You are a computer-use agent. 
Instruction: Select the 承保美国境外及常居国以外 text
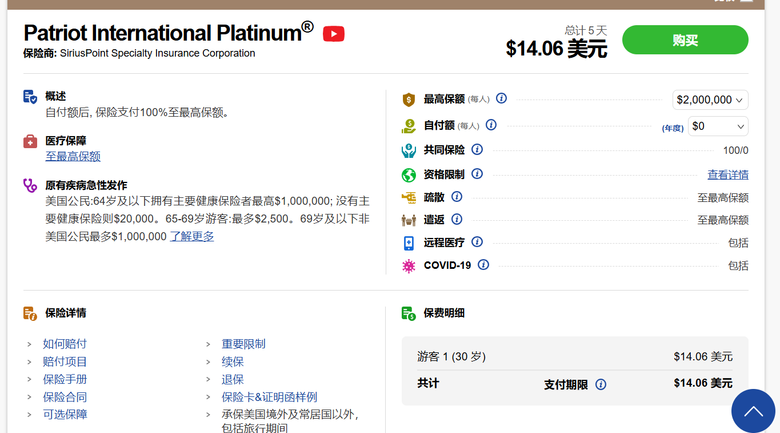[290, 415]
